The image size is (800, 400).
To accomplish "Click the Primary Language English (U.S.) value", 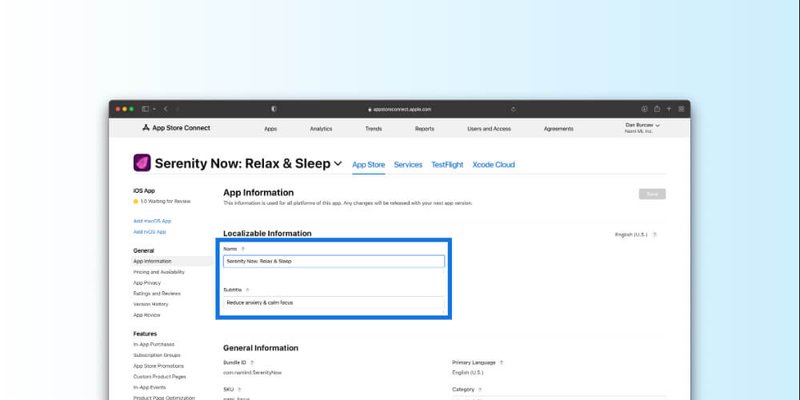I will pyautogui.click(x=467, y=372).
